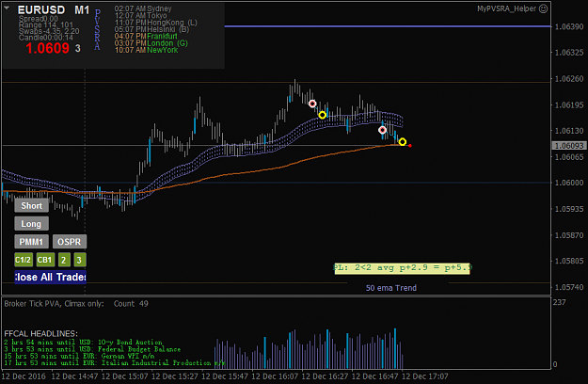Click the Close All Trades button
Viewport: 588px width, 384px height.
pos(50,277)
